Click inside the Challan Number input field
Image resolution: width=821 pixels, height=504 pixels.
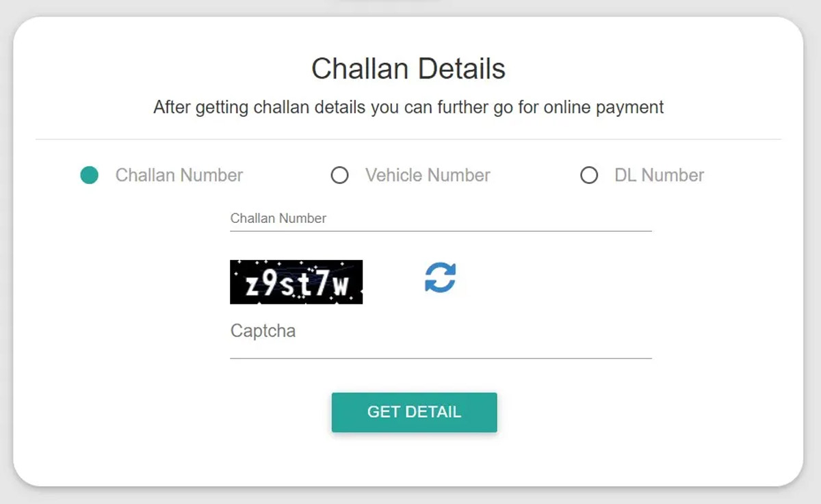[x=441, y=227]
